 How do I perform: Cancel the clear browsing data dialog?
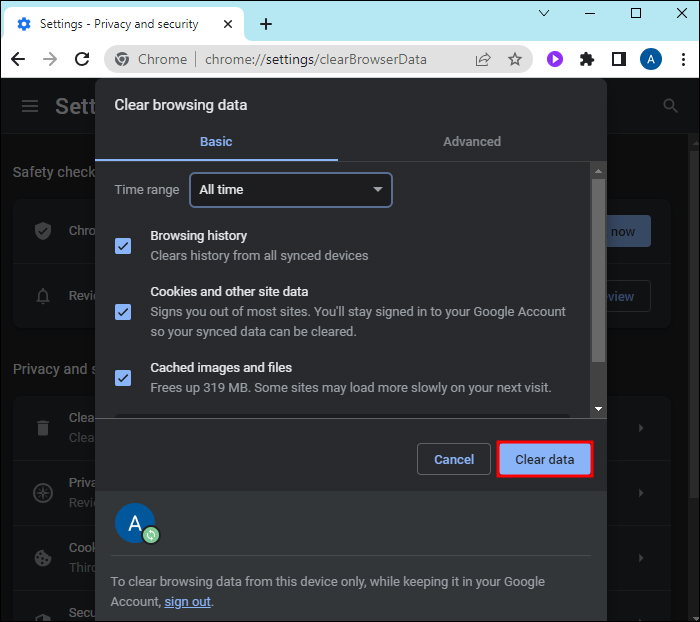[x=454, y=459]
